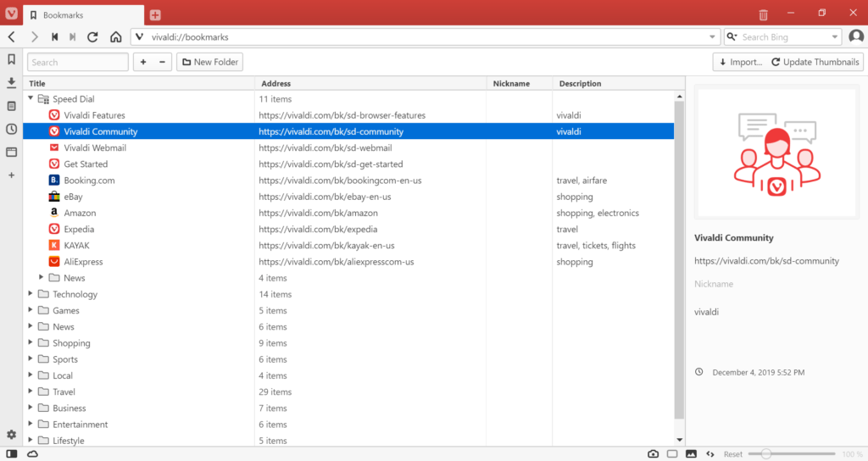Image resolution: width=868 pixels, height=461 pixels.
Task: Open the Window panel in sidebar
Action: 11,153
